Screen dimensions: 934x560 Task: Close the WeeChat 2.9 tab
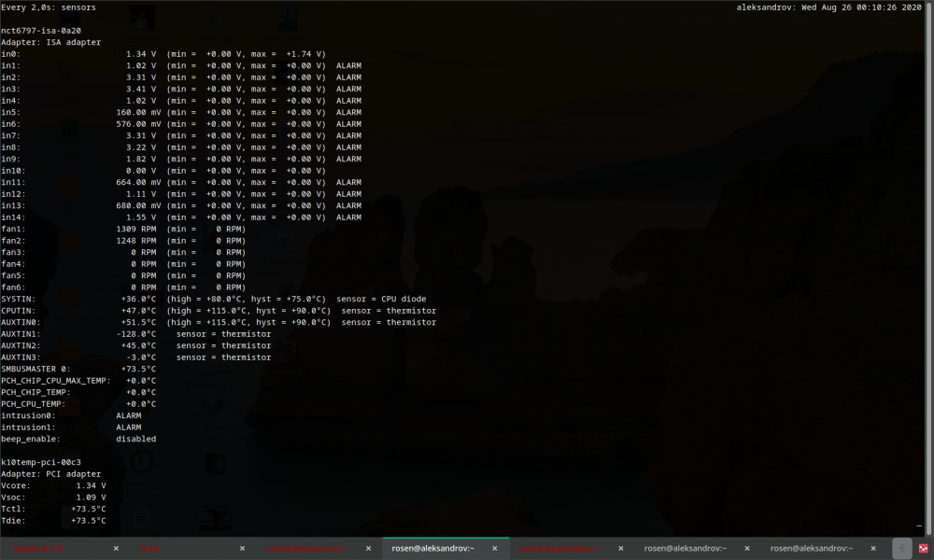click(x=116, y=549)
